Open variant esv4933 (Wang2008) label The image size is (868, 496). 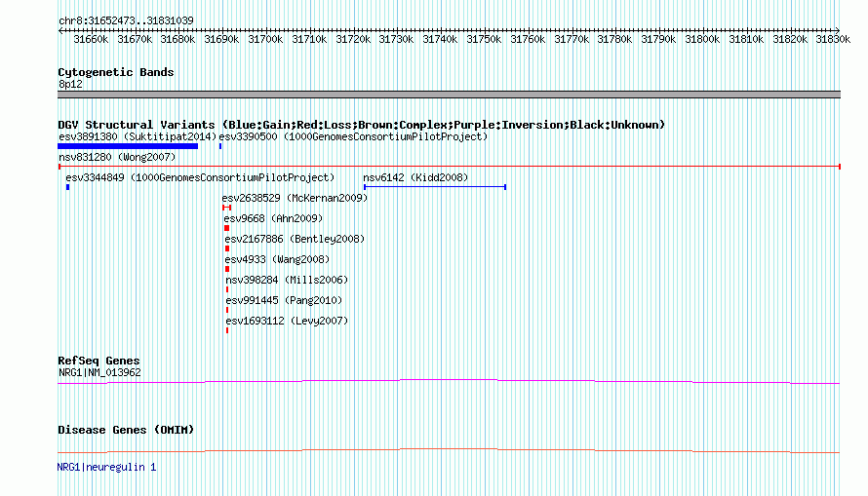tap(277, 260)
